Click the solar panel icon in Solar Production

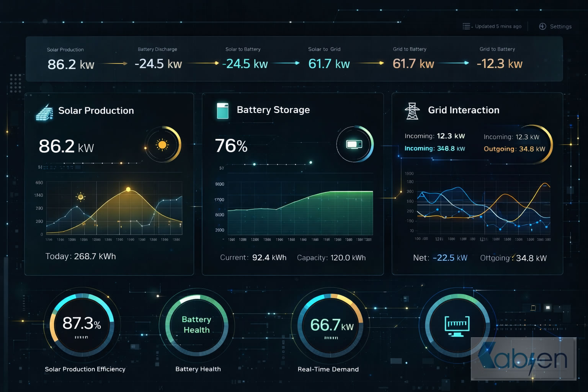44,112
